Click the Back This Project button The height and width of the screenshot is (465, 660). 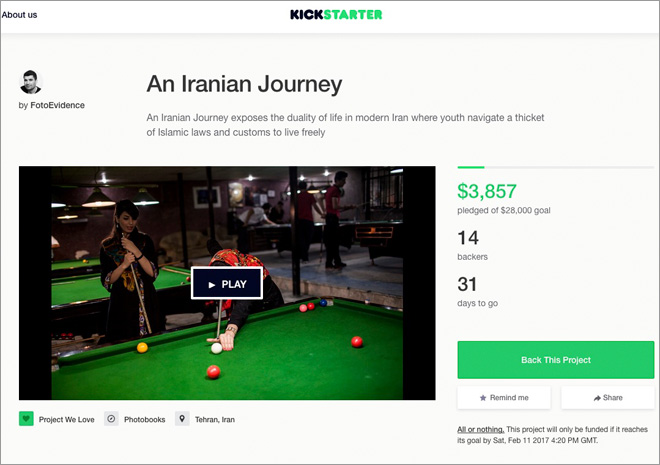556,360
